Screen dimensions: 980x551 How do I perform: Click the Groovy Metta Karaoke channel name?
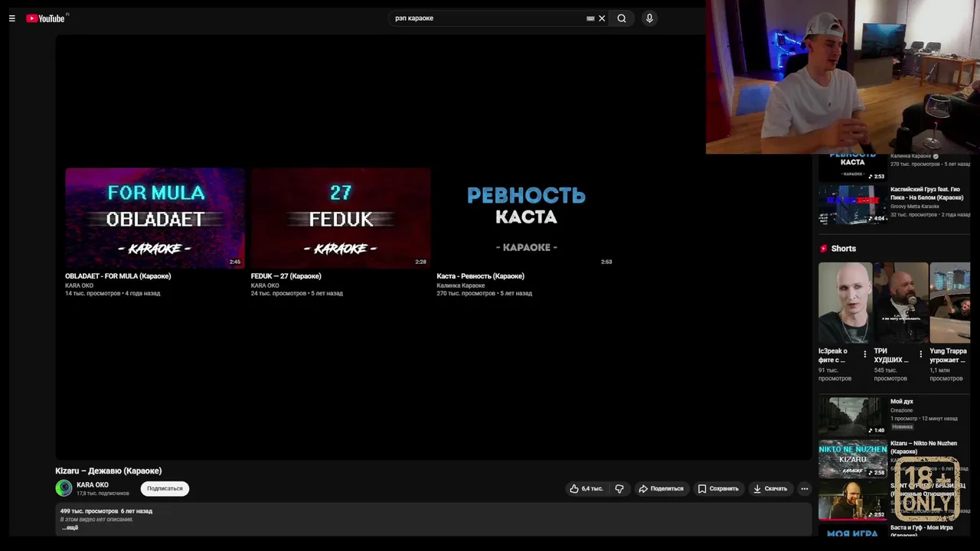[915, 206]
